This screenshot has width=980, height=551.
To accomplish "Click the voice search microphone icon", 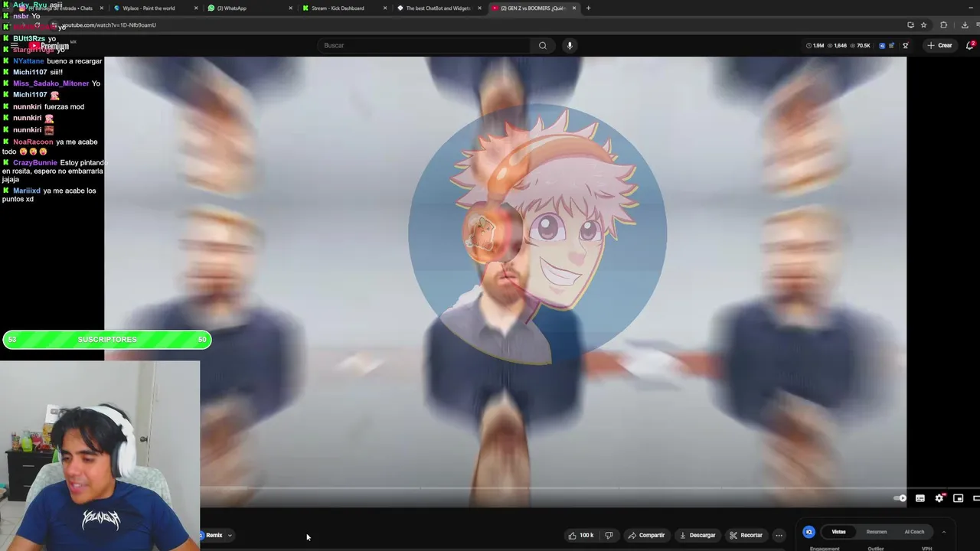I will click(569, 45).
